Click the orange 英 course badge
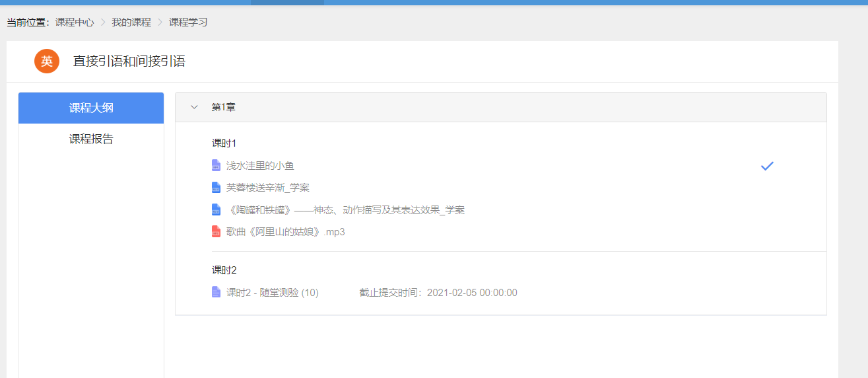The height and width of the screenshot is (378, 868). point(47,61)
